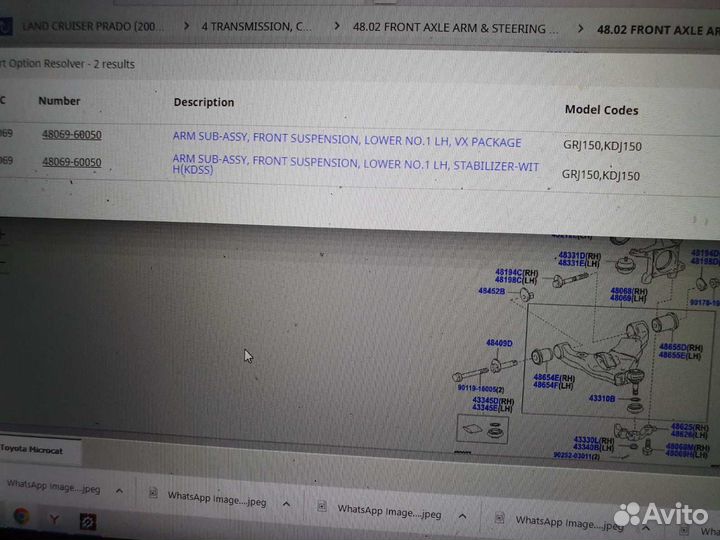The image size is (720, 540).
Task: Click the file icon of the fourth WhatsApp download
Action: tap(500, 518)
